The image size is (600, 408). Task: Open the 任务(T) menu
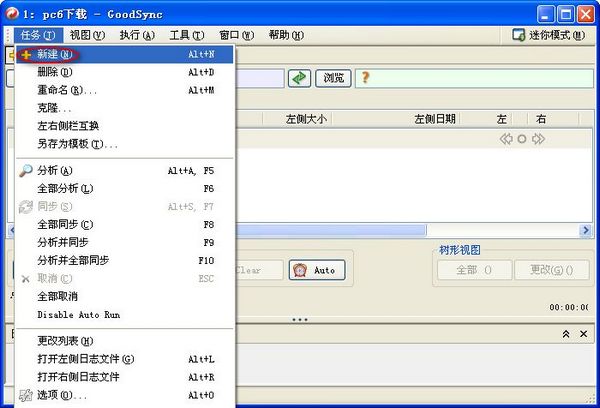click(38, 35)
